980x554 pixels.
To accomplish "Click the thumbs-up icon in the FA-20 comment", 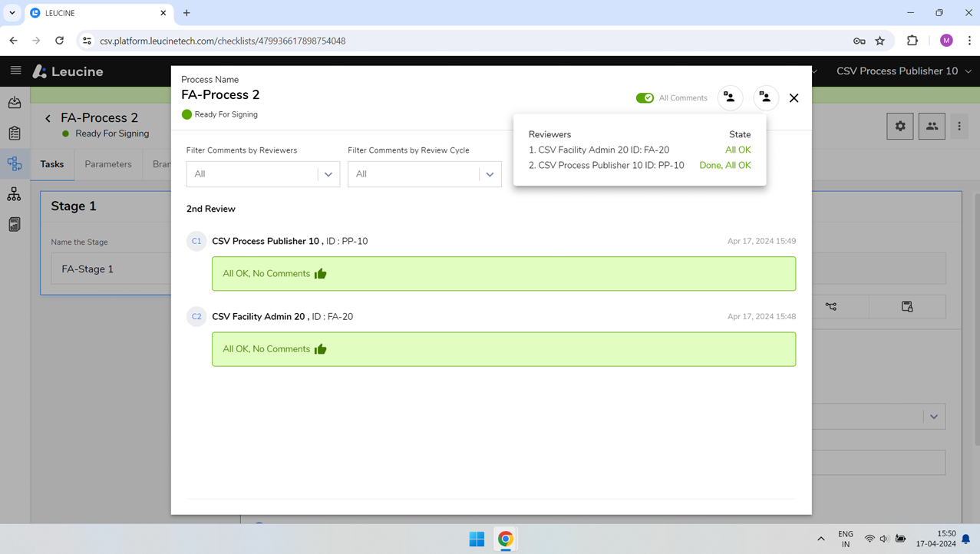I will tap(321, 349).
